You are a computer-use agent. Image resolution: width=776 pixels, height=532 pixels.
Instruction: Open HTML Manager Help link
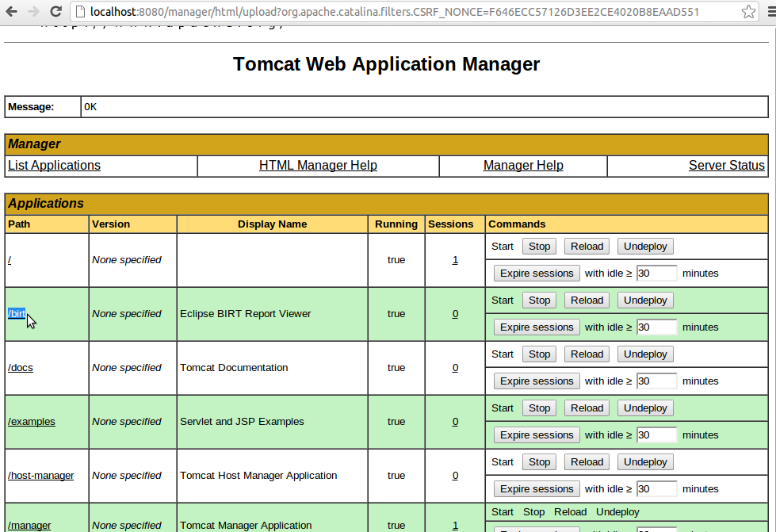(x=318, y=166)
